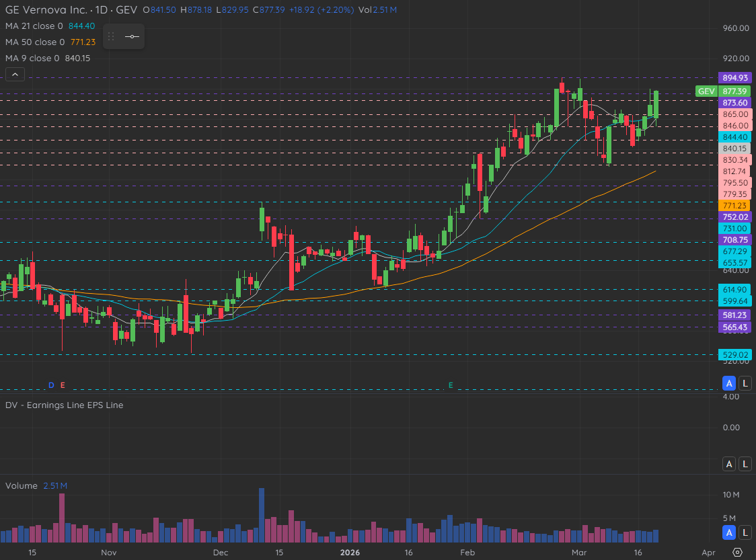Click the 2026 label on time axis
This screenshot has width=756, height=560.
[x=350, y=553]
